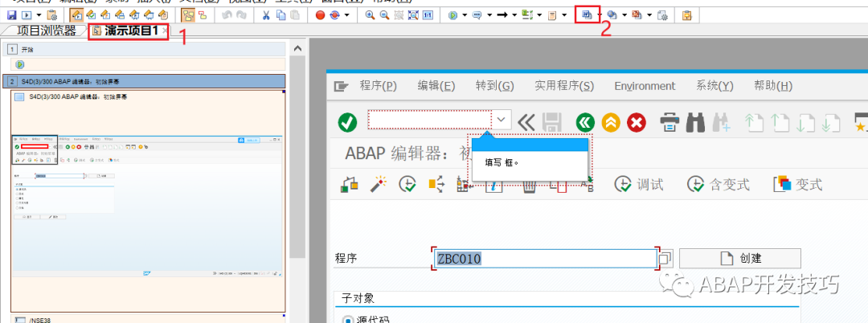This screenshot has width=868, height=323.
Task: Click the grayed Paste icon
Action: click(x=295, y=15)
